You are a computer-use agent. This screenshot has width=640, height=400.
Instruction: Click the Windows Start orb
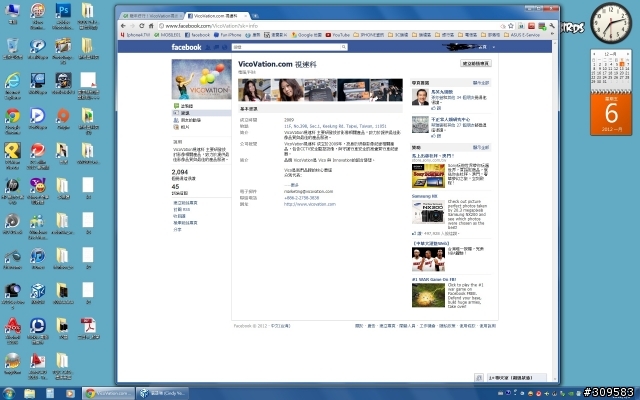click(8, 393)
